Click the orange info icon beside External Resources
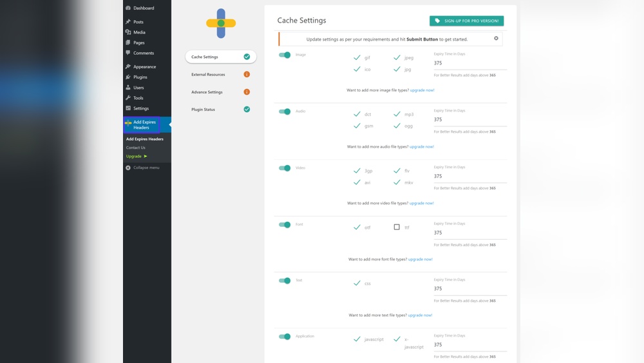Screen dimensions: 644x363 click(247, 74)
